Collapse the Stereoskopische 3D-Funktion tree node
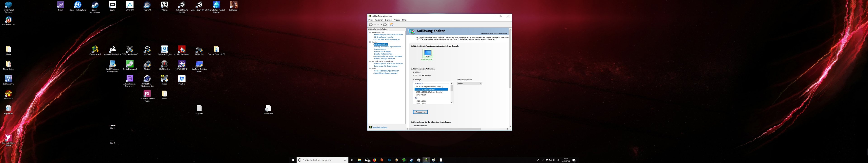 [370, 61]
